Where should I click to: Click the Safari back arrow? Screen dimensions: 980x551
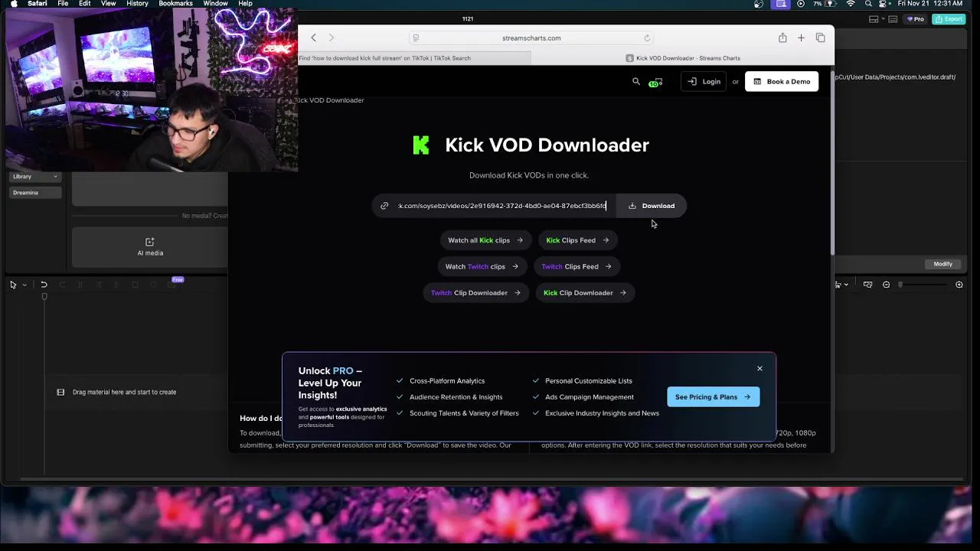tap(313, 37)
